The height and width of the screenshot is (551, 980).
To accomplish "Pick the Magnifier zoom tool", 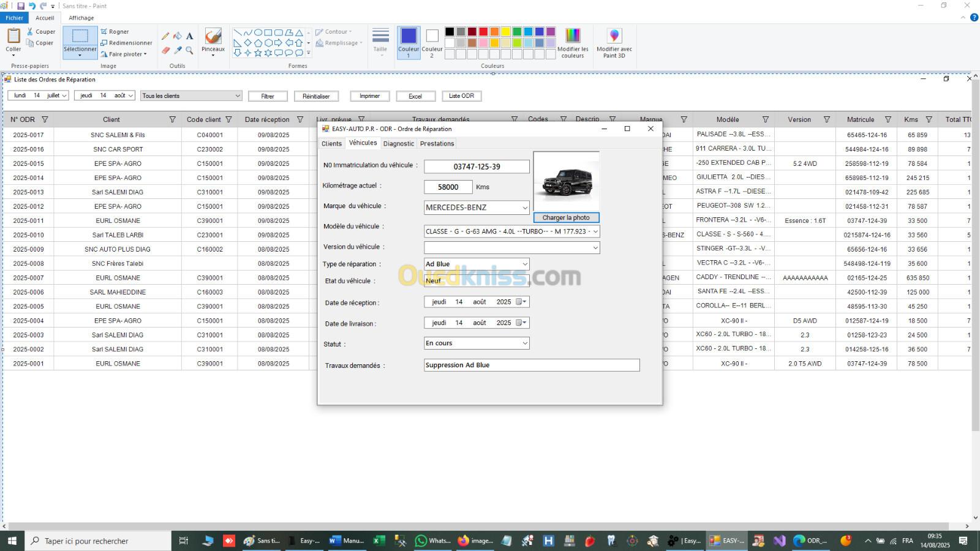I will [x=189, y=50].
